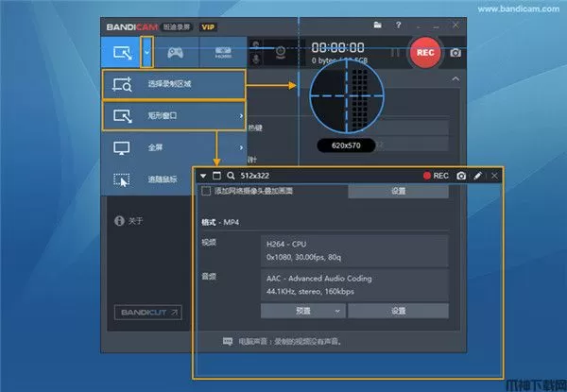The image size is (567, 392).
Task: Click the BANDICAM logo
Action: pos(132,27)
